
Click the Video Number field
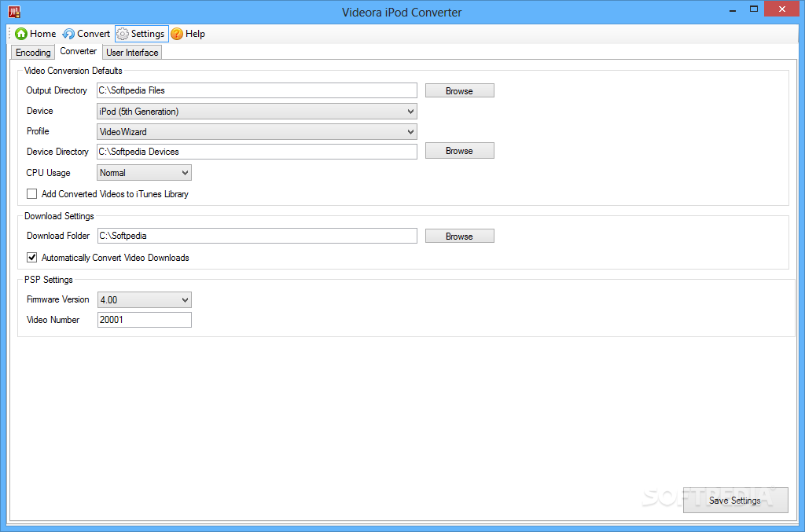[x=145, y=320]
